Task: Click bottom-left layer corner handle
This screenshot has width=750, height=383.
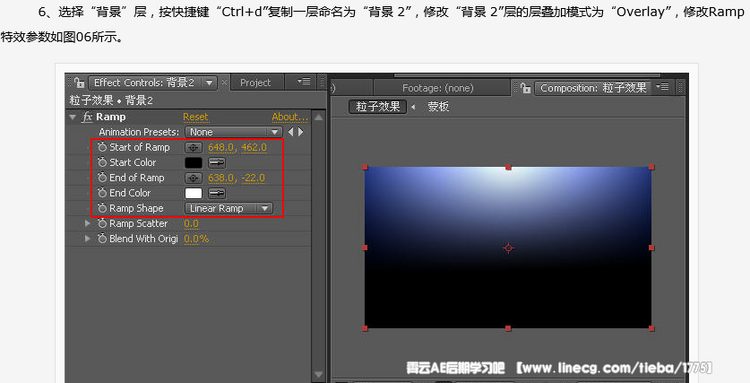Action: [x=365, y=328]
